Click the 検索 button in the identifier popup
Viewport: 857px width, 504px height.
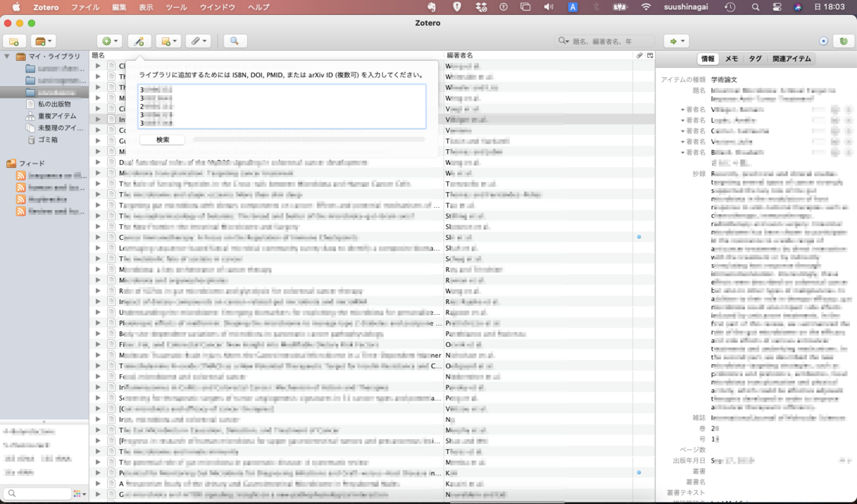point(162,139)
